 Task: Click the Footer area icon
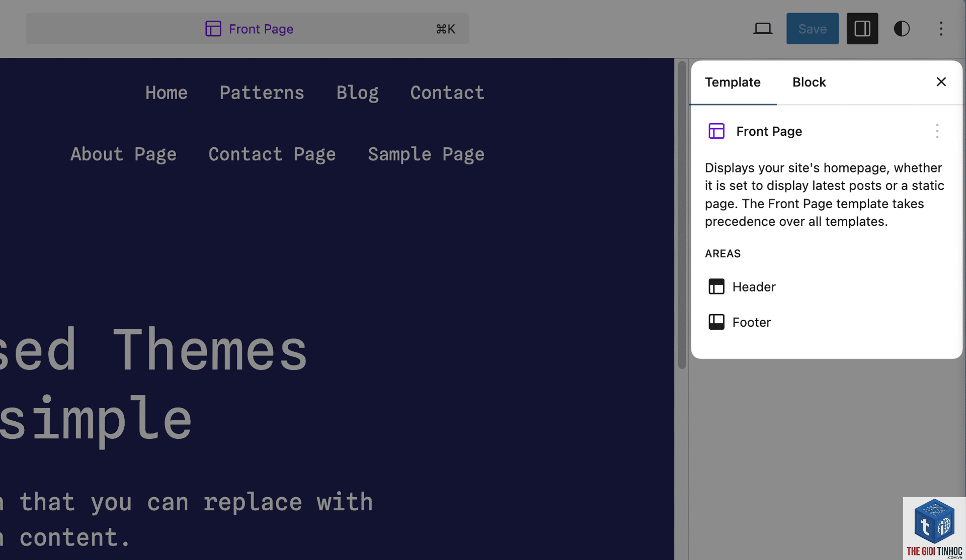coord(716,322)
